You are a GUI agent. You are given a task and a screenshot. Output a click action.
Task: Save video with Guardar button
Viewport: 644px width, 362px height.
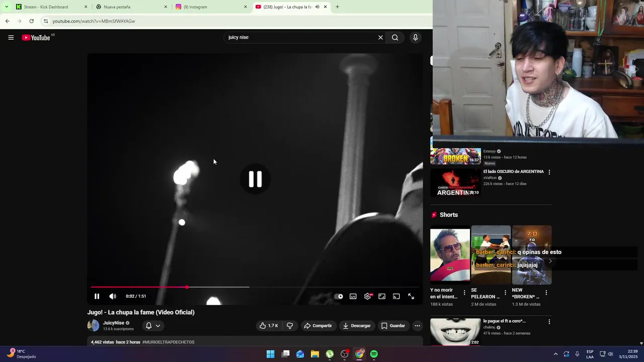pos(393,326)
